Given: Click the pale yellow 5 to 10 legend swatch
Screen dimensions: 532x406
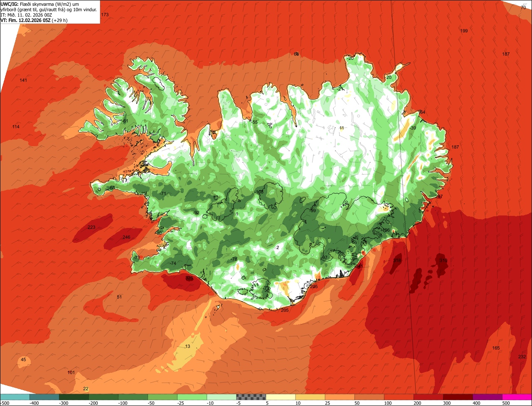Looking at the screenshot, I should (281, 397).
